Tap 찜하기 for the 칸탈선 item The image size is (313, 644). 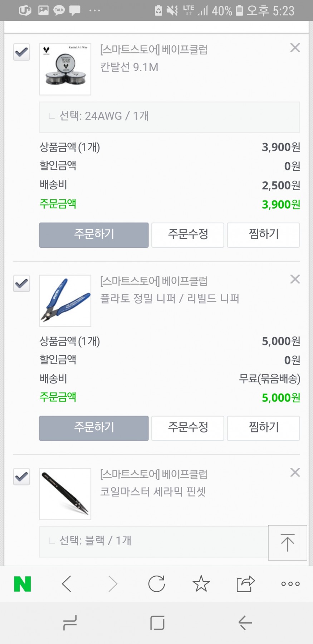pos(263,235)
